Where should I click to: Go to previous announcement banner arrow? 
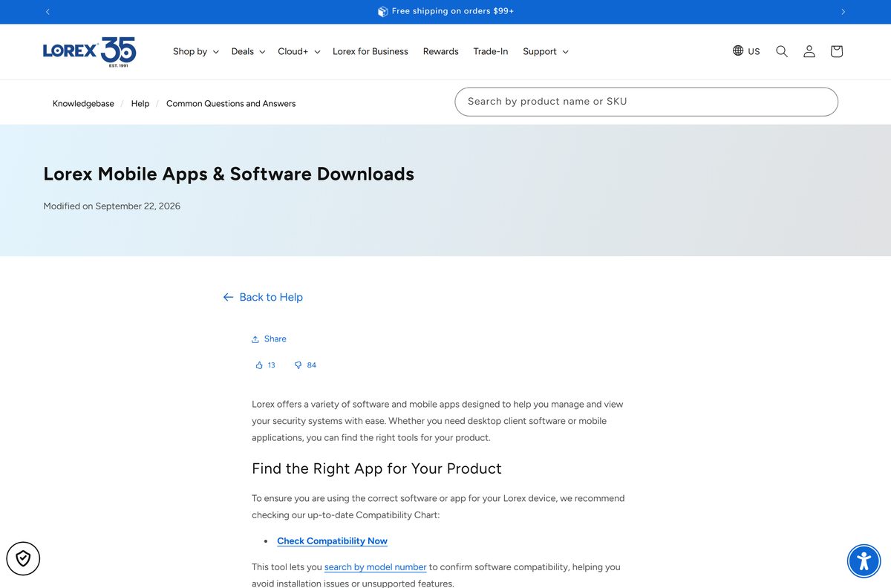(48, 11)
